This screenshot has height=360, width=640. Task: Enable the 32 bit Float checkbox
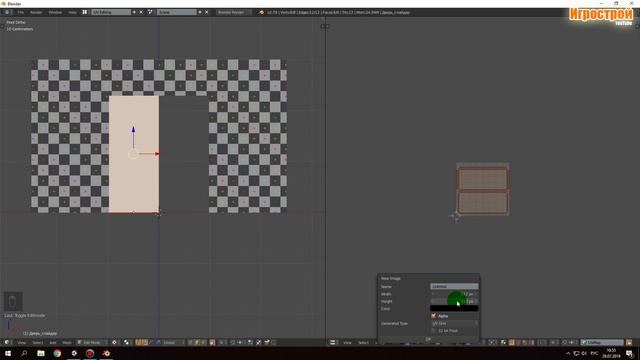(x=433, y=331)
